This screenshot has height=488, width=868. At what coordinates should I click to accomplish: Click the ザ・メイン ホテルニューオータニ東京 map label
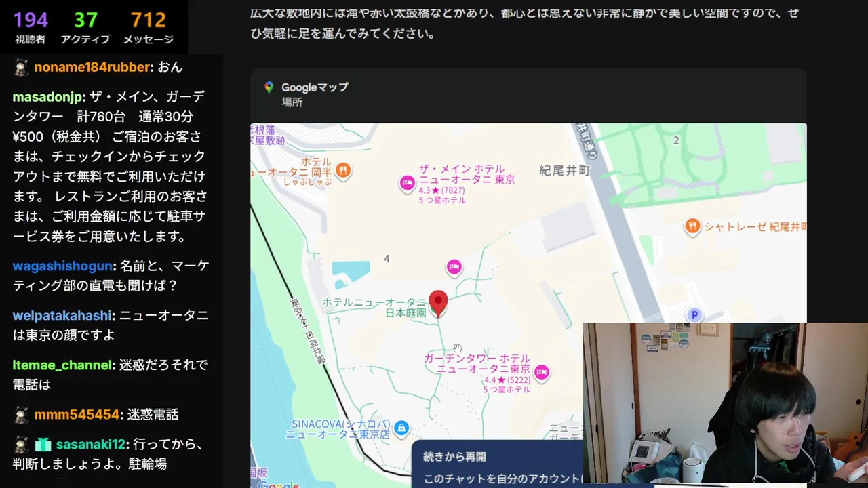point(466,174)
